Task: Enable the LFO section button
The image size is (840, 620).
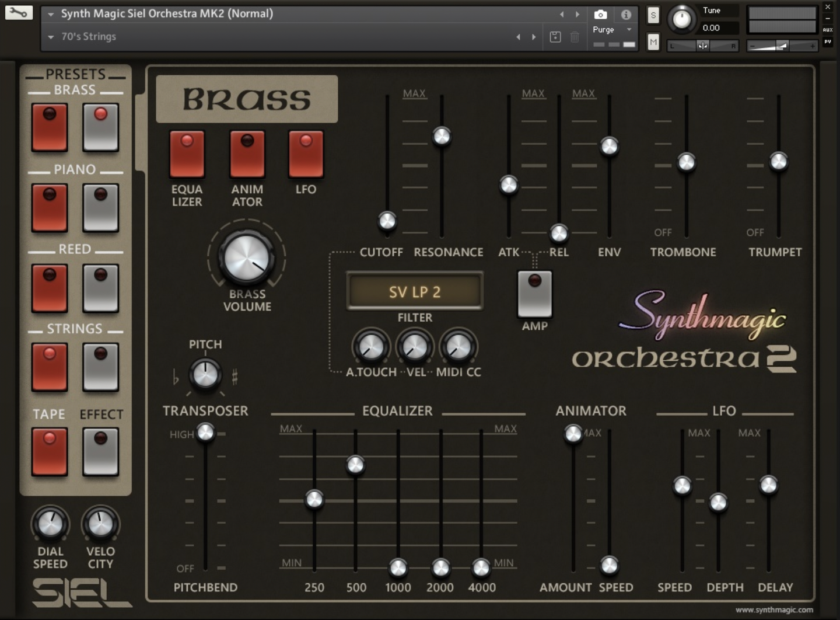Action: (x=306, y=153)
